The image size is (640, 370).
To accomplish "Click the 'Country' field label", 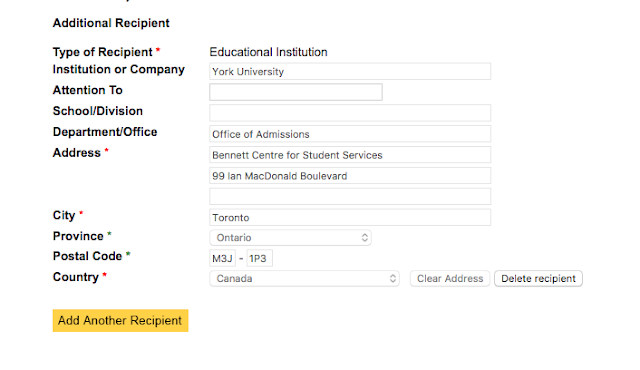I will click(76, 277).
